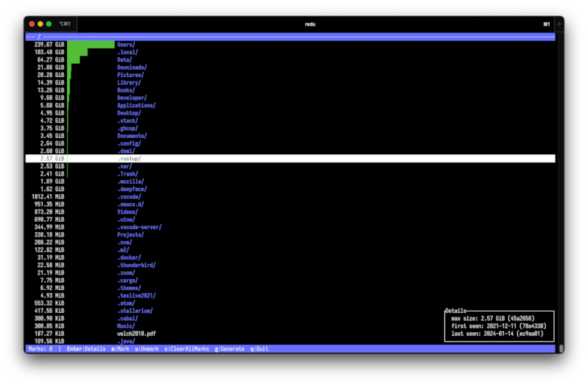Click the max size line in Details
Screen dimensions: 588x385
492,319
